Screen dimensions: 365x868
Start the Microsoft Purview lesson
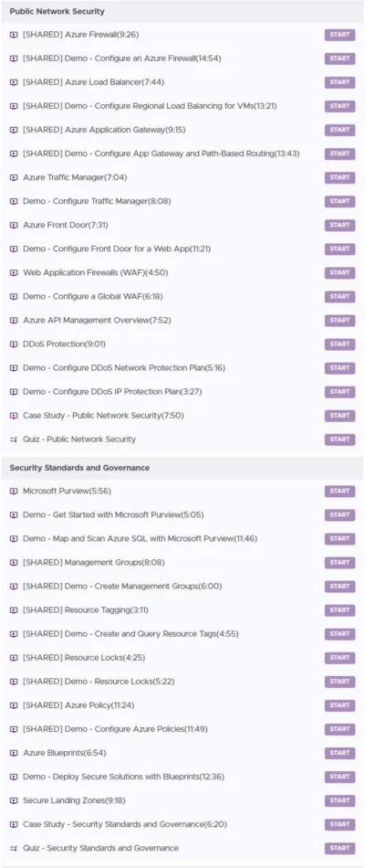click(339, 491)
